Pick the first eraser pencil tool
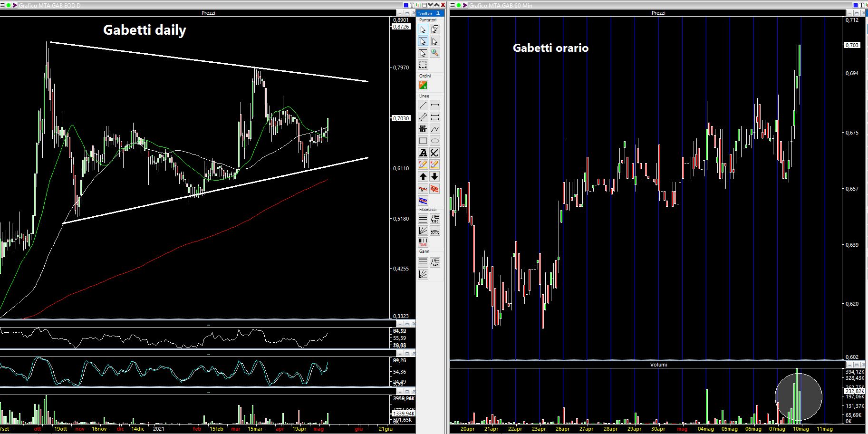The width and height of the screenshot is (868, 434). click(x=423, y=164)
